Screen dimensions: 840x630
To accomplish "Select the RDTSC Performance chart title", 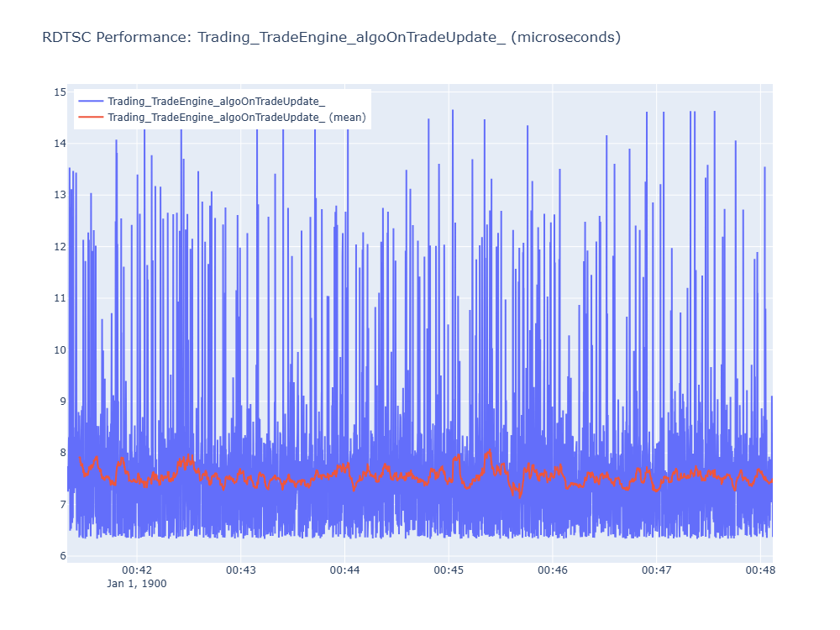I will click(x=331, y=37).
